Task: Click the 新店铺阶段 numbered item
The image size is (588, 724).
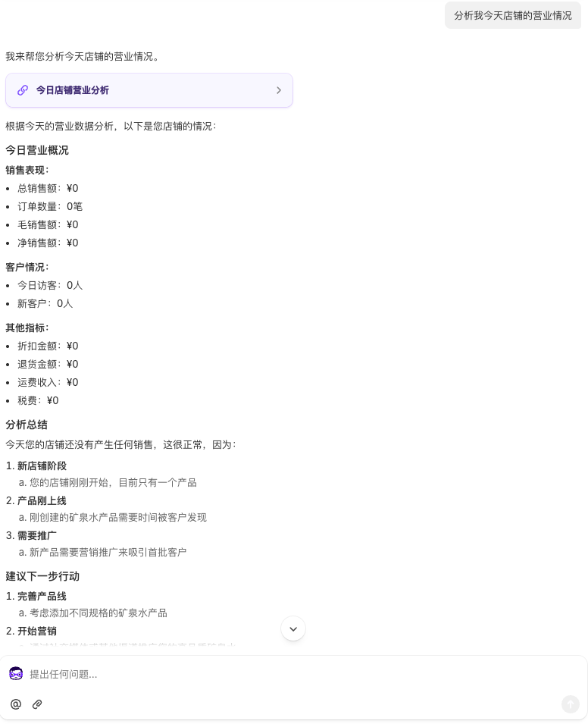Action: tap(42, 465)
